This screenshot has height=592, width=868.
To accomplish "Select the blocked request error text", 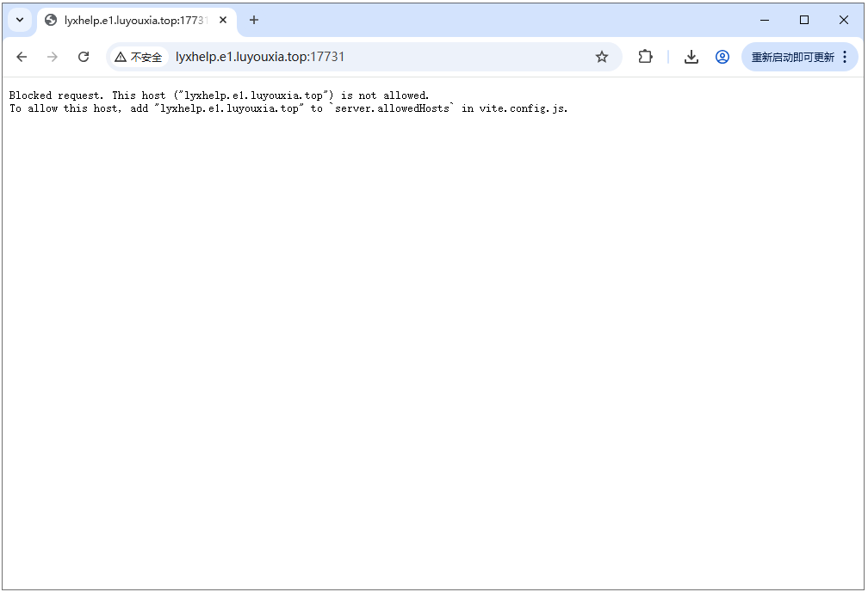I will click(x=219, y=95).
